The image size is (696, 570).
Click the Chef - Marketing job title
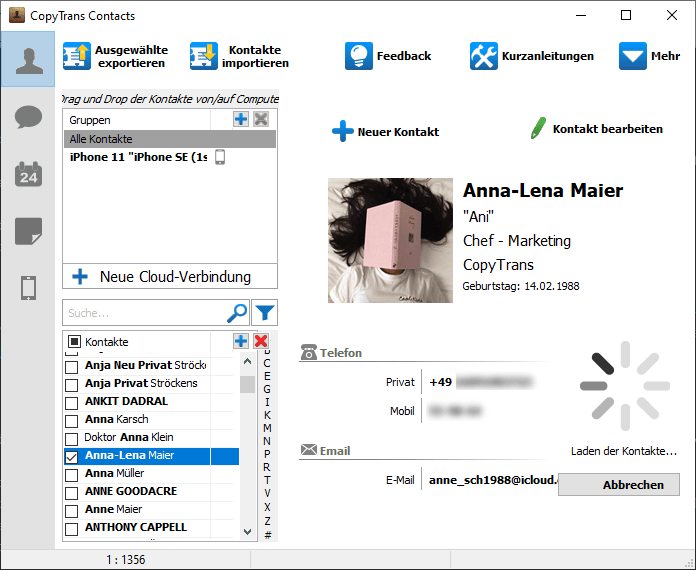[517, 241]
